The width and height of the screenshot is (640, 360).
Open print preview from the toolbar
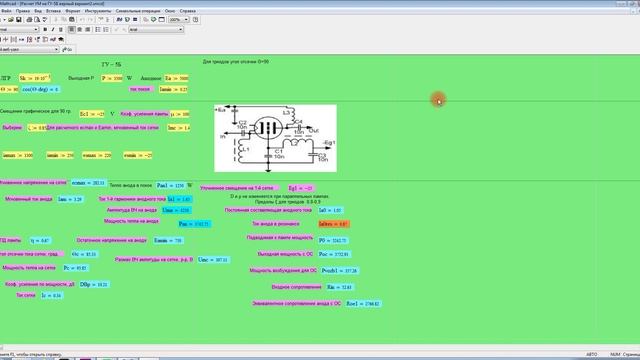37,20
